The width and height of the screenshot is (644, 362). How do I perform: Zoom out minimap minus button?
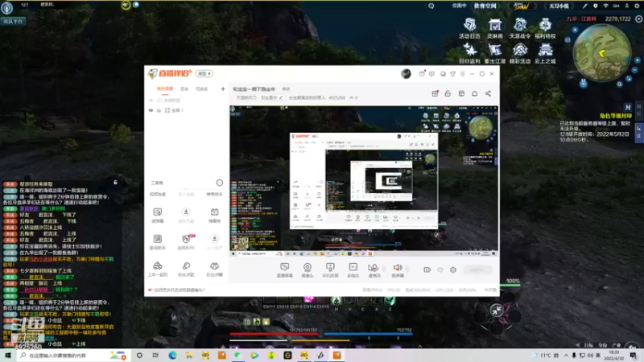tap(635, 70)
